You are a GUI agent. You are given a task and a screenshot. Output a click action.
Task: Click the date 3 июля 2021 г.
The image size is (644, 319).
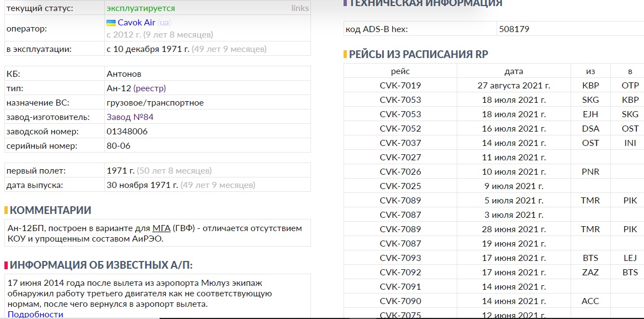(514, 215)
